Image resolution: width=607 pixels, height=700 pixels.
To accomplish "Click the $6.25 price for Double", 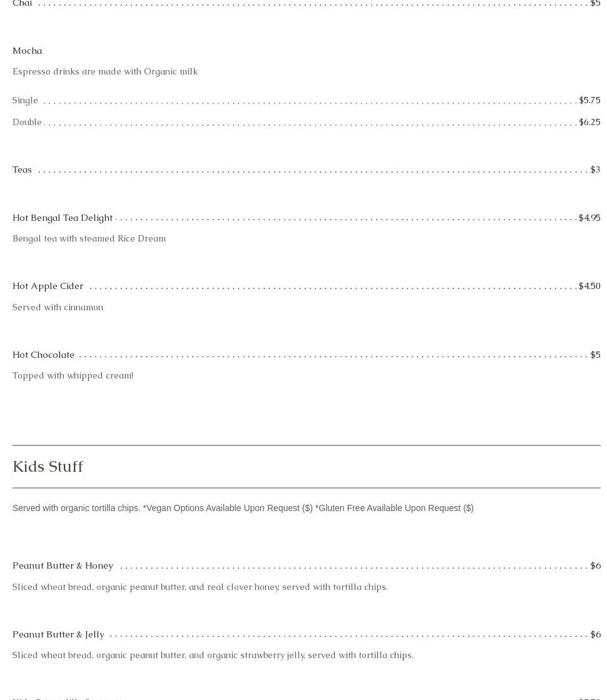I will (x=589, y=122).
